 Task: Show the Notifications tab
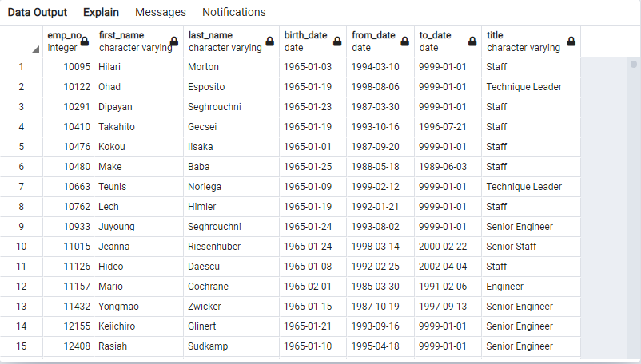click(233, 12)
